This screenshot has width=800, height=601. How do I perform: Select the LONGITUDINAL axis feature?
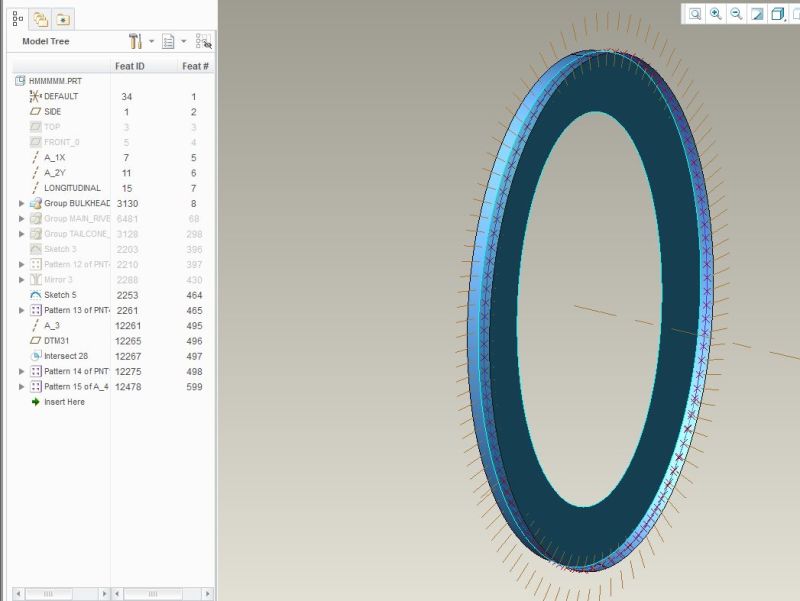tap(72, 188)
